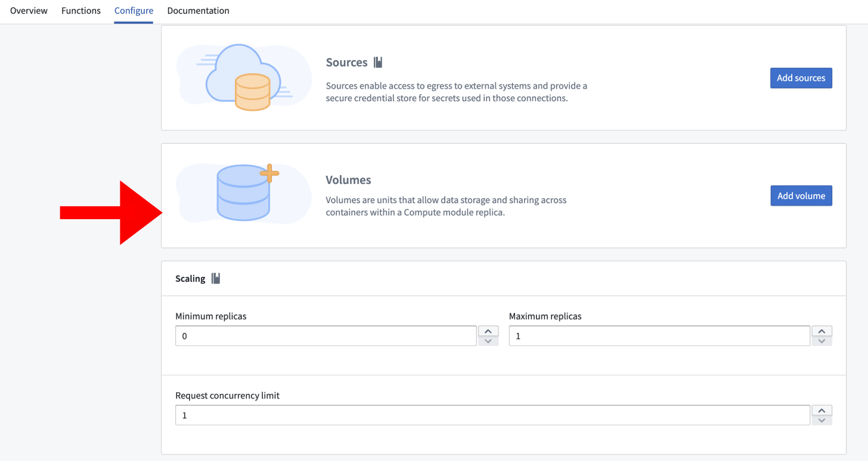Open the Functions tab
This screenshot has height=461, width=868.
click(x=80, y=11)
